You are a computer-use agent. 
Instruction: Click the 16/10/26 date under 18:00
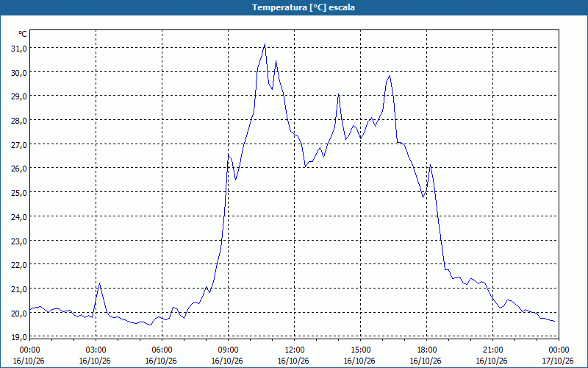click(426, 361)
